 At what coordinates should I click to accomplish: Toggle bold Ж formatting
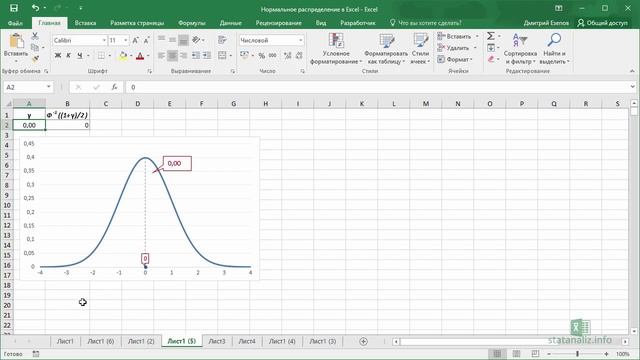point(58,56)
